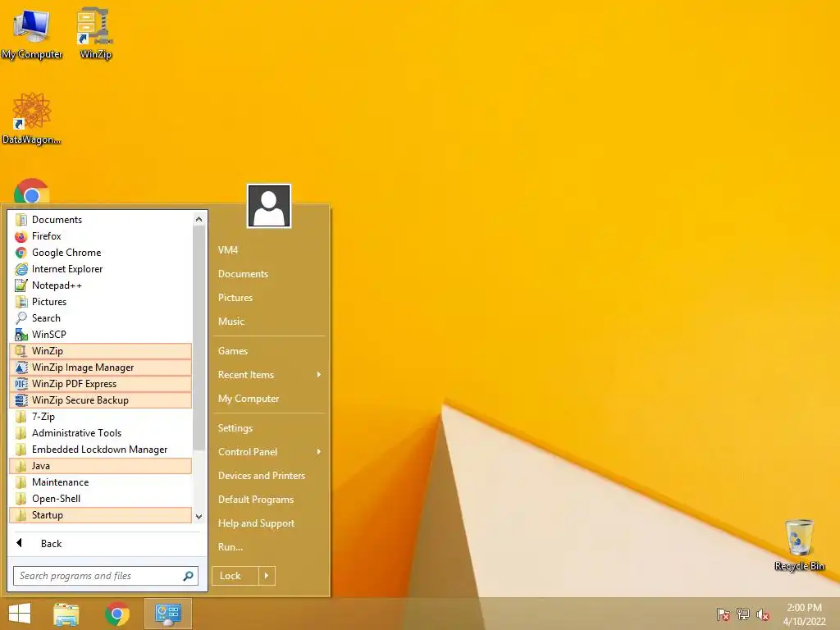Viewport: 840px width, 630px height.
Task: Open Documents in programs list
Action: [101, 220]
